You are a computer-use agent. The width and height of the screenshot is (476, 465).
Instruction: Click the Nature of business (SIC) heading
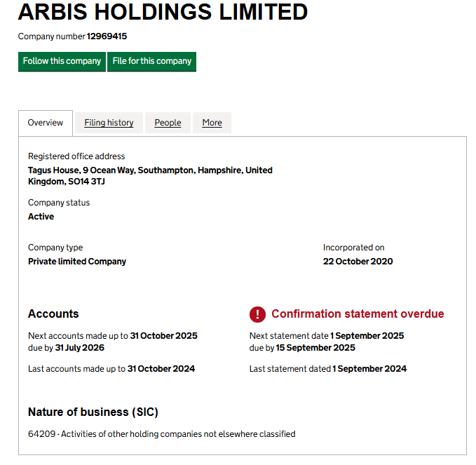click(x=98, y=412)
